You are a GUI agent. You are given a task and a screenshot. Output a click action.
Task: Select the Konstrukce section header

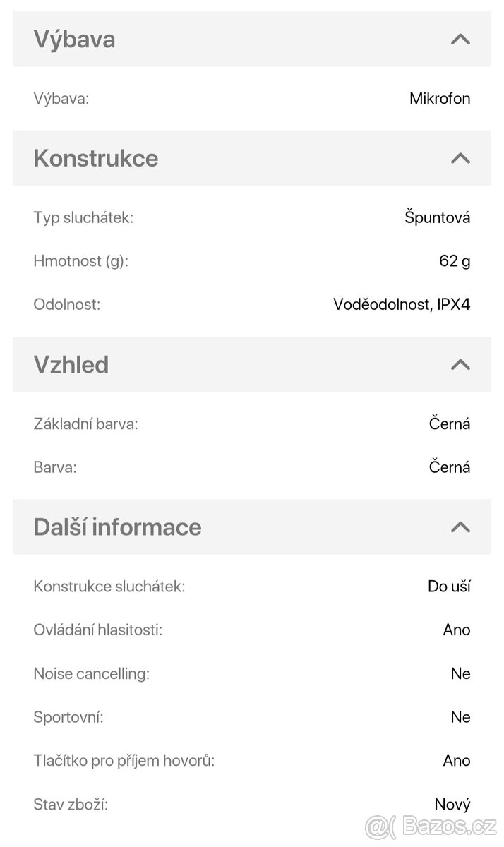(x=96, y=158)
